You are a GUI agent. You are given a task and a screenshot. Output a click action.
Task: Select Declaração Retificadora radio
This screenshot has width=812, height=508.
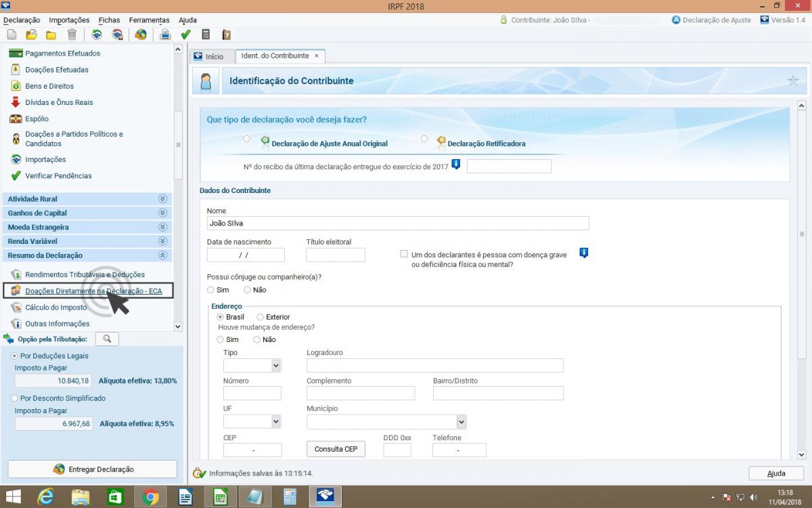click(x=424, y=139)
